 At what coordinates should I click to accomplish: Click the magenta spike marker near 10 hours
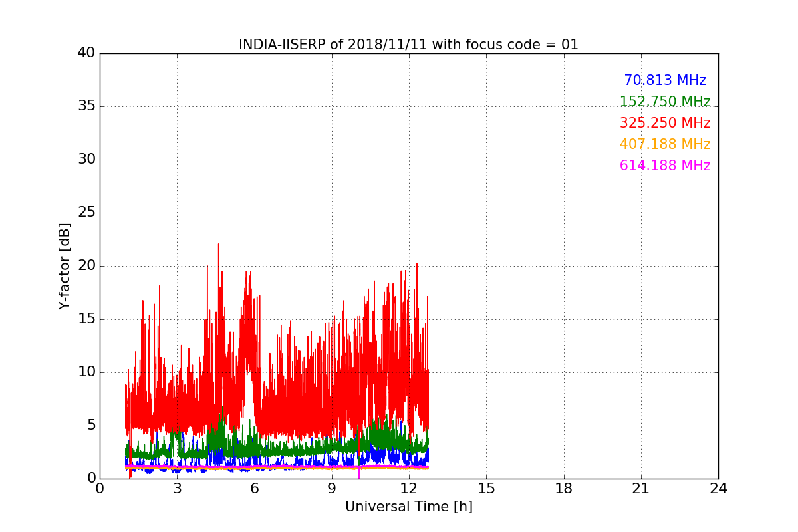click(x=359, y=473)
